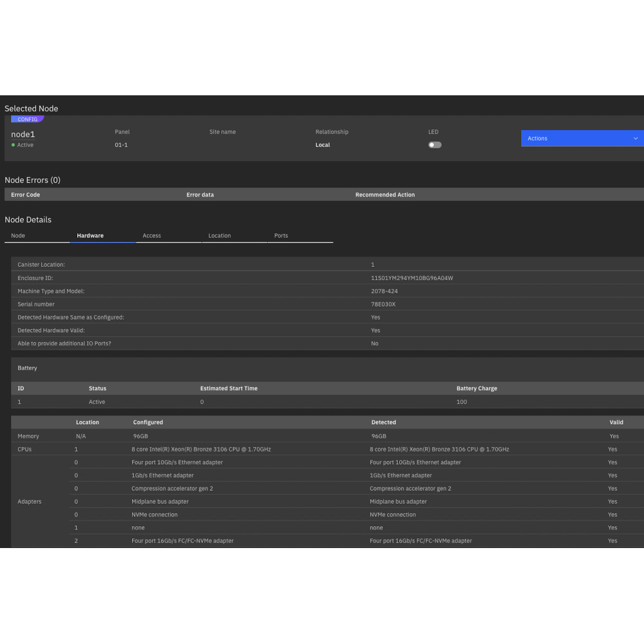
Task: Sort by Error Code column header
Action: tap(26, 194)
